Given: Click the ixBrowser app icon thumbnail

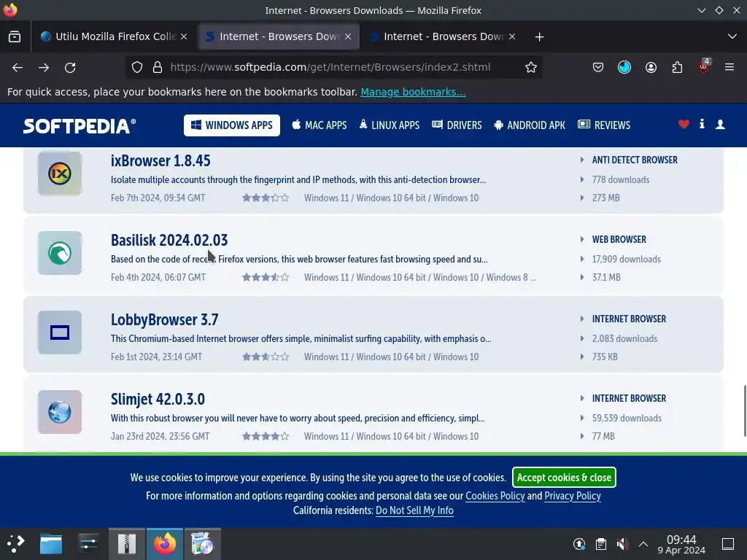Looking at the screenshot, I should coord(60,174).
